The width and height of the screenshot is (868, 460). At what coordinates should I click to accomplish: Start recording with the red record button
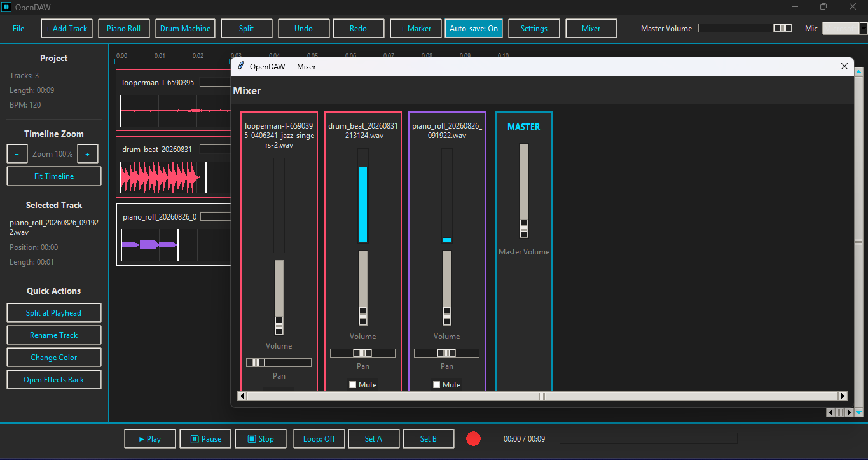473,439
